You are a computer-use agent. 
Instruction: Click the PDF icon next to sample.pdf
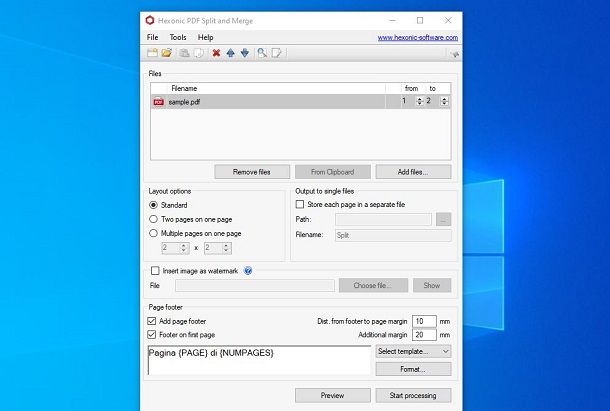tap(158, 102)
